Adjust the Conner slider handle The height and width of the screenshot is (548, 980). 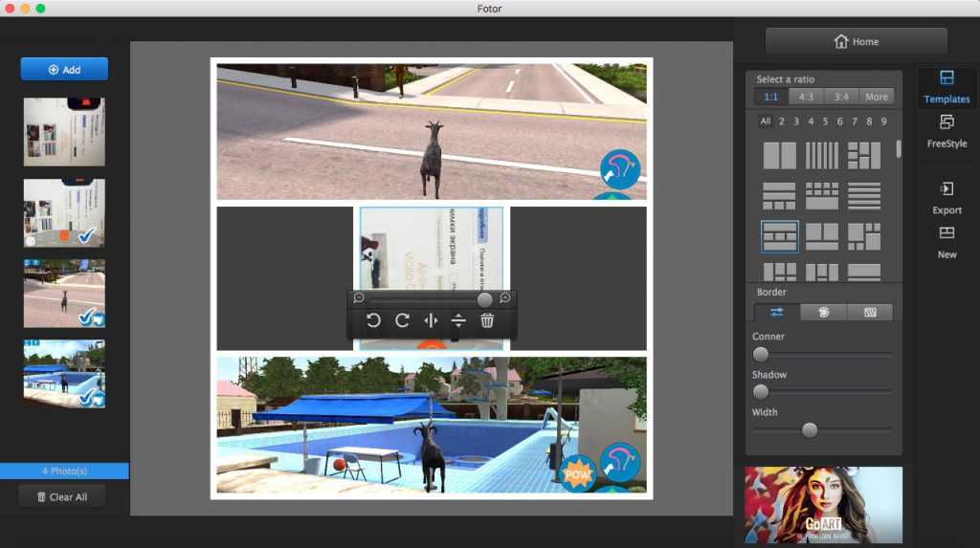coord(761,354)
